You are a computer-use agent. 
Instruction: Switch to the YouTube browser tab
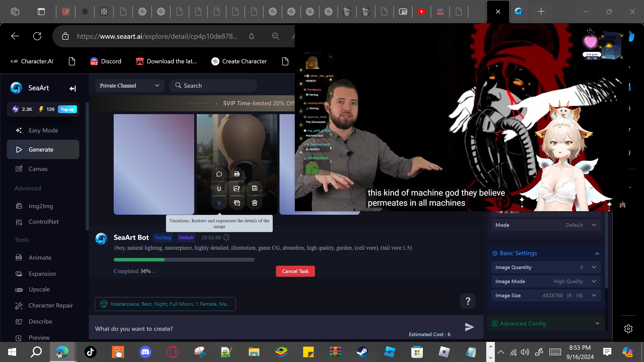coord(422,12)
